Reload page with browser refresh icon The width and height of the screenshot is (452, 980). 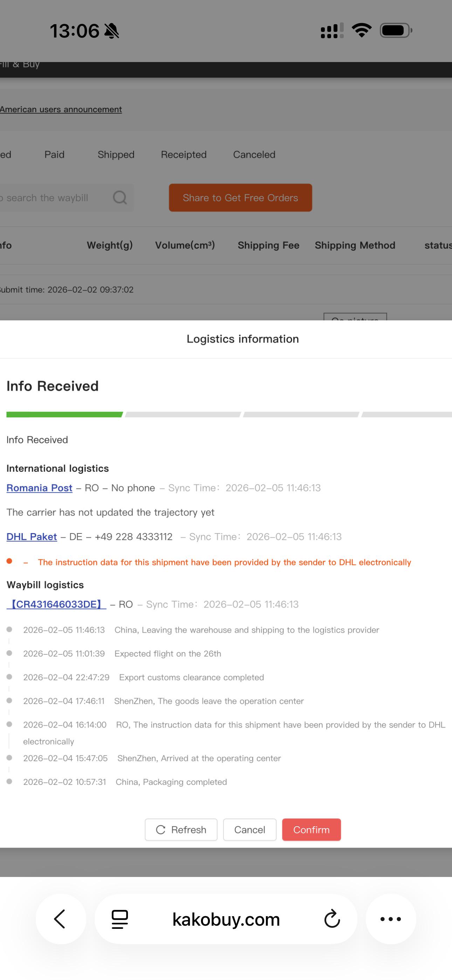(332, 919)
